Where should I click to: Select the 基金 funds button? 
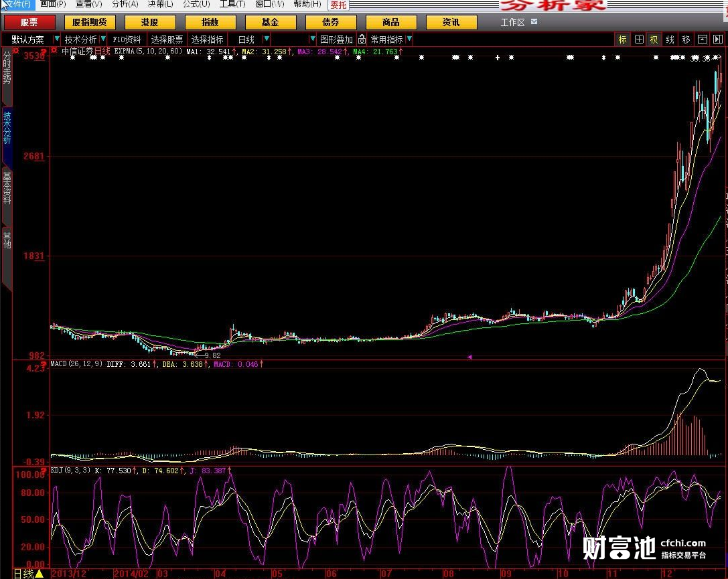pos(270,22)
